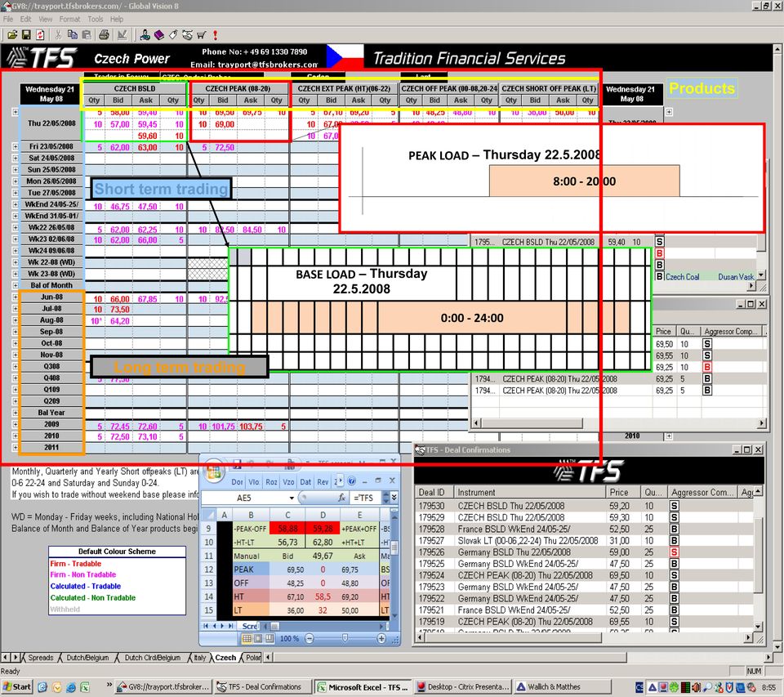
Task: Open the Excel 'Rev' ribbon tab
Action: 323,482
